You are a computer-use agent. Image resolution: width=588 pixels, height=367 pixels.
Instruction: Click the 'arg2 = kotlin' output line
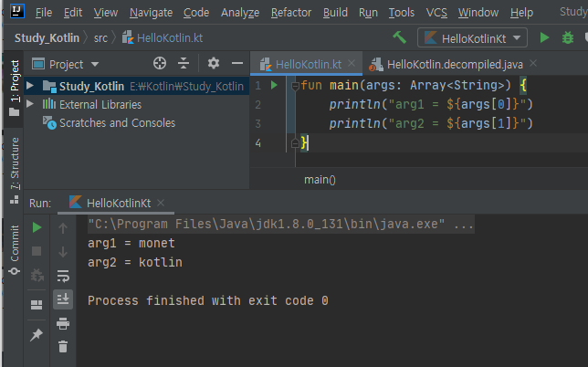click(135, 262)
